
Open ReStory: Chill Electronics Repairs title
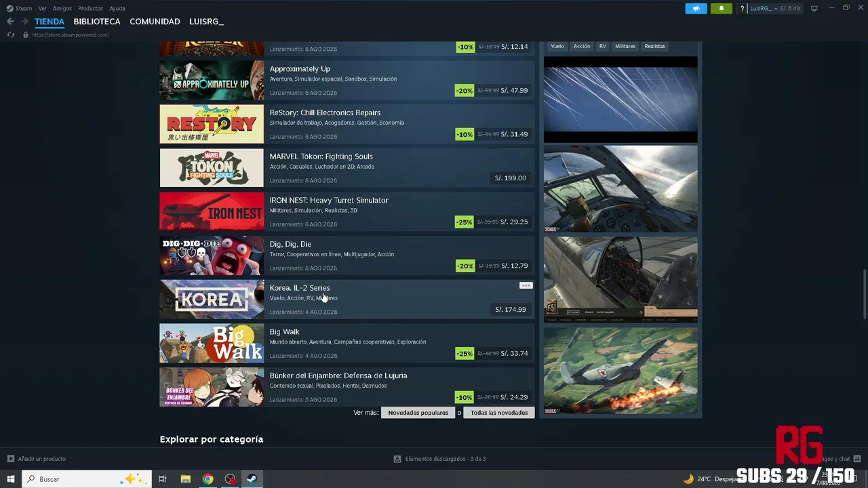tap(325, 113)
